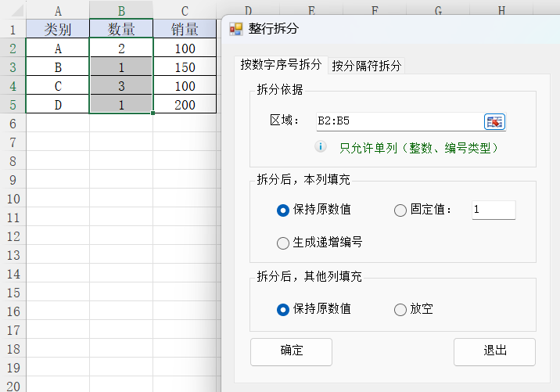Image resolution: width=560 pixels, height=392 pixels.
Task: Click the info icon before 只允许单列 hint
Action: (321, 146)
